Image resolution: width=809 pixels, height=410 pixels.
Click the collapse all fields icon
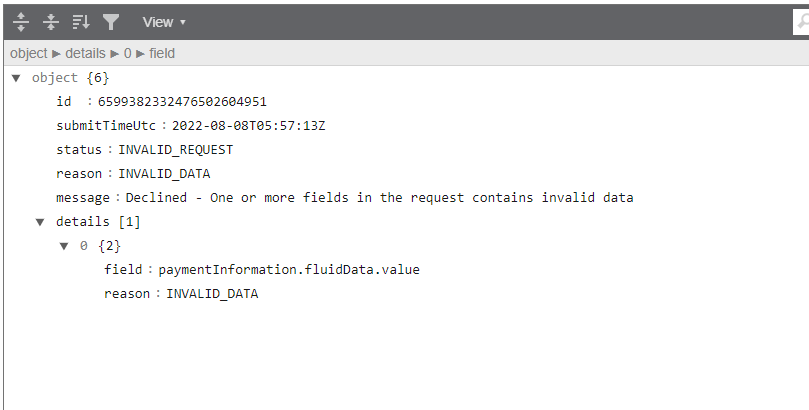pyautogui.click(x=51, y=21)
